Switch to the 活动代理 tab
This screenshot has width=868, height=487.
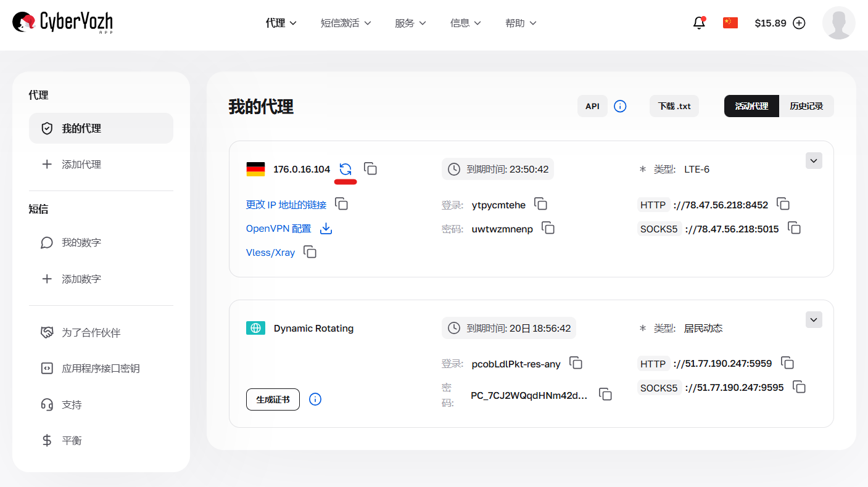(x=751, y=105)
